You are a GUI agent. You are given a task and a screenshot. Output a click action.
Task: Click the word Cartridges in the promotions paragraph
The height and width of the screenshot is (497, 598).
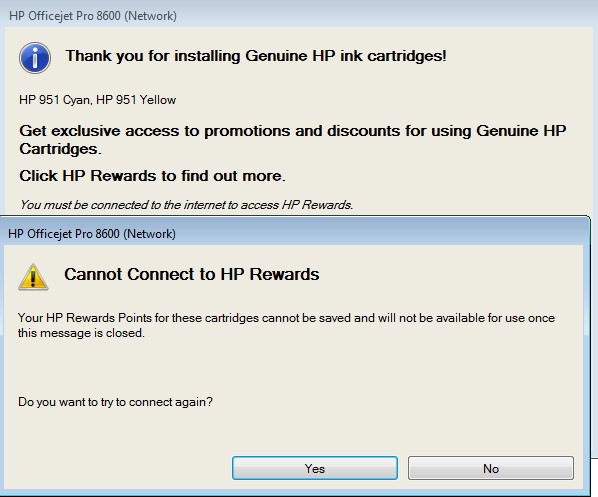pos(60,149)
